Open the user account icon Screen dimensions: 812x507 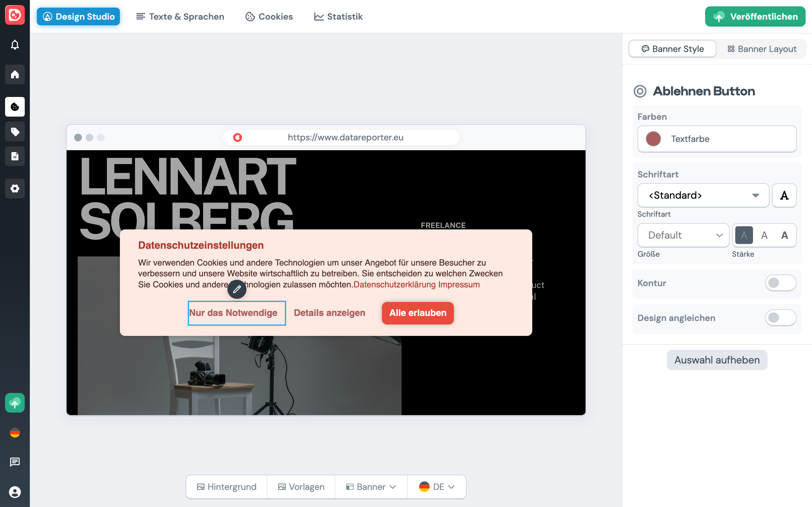tap(15, 492)
